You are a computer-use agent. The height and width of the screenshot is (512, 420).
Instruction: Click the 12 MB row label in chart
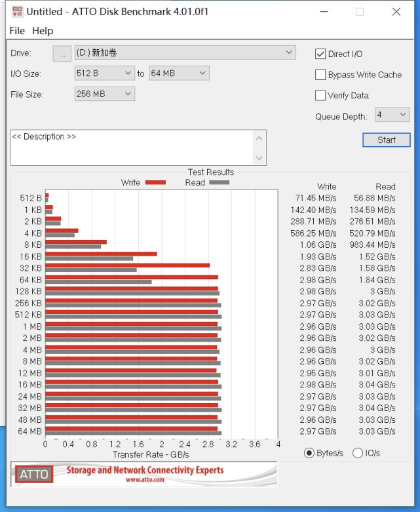click(x=30, y=373)
